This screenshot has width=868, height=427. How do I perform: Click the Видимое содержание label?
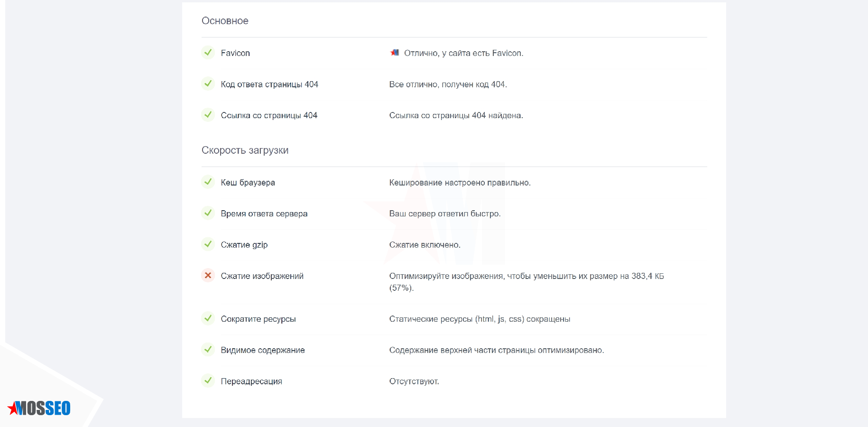pyautogui.click(x=263, y=350)
